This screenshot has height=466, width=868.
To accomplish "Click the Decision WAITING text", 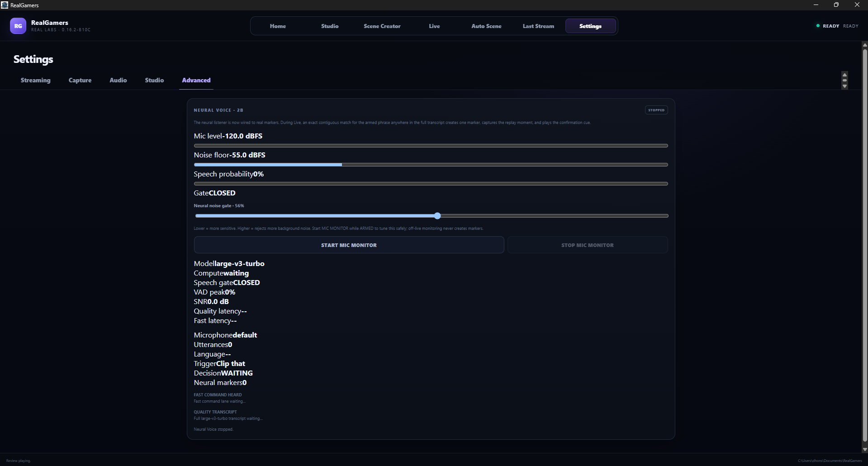I will (x=223, y=373).
